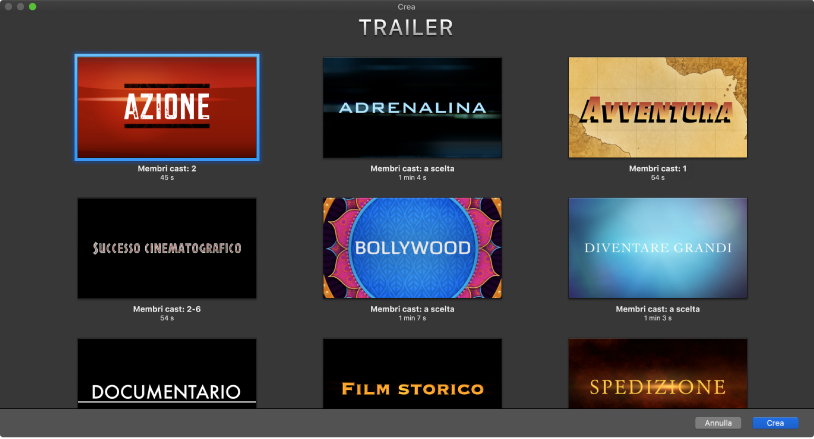Select the Successo Cinematografico trailer
The height and width of the screenshot is (439, 814).
[167, 247]
